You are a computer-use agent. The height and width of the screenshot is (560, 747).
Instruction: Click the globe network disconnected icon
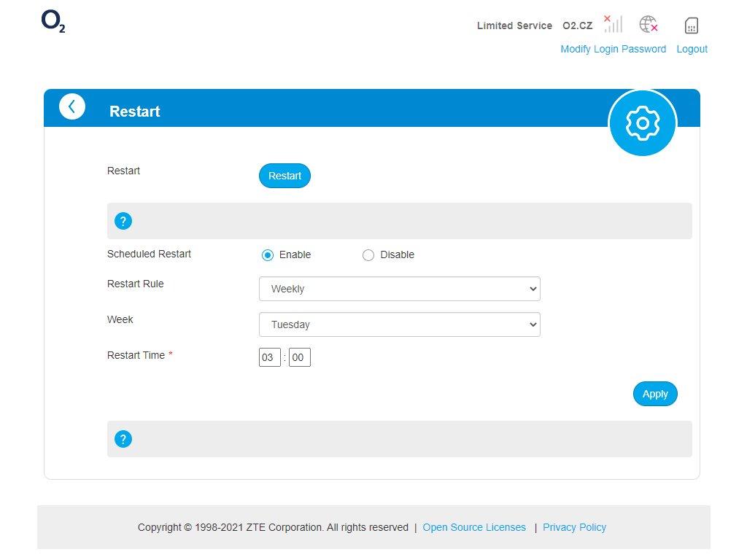point(648,24)
